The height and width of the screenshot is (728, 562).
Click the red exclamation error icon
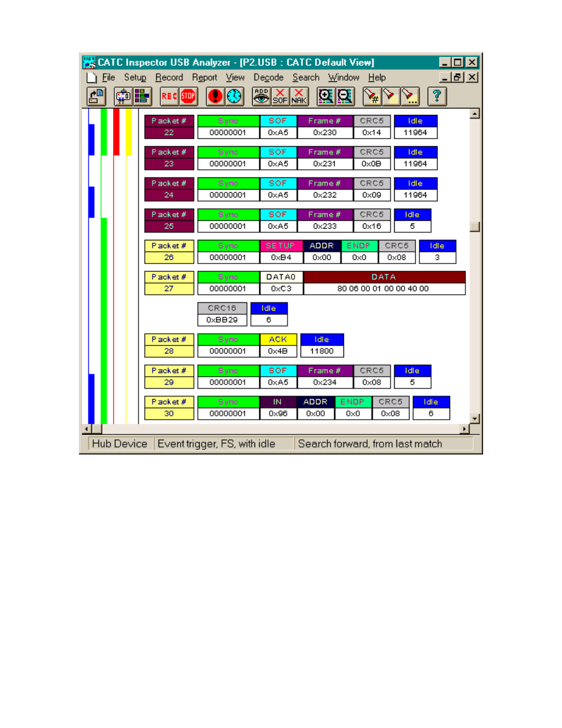(216, 96)
